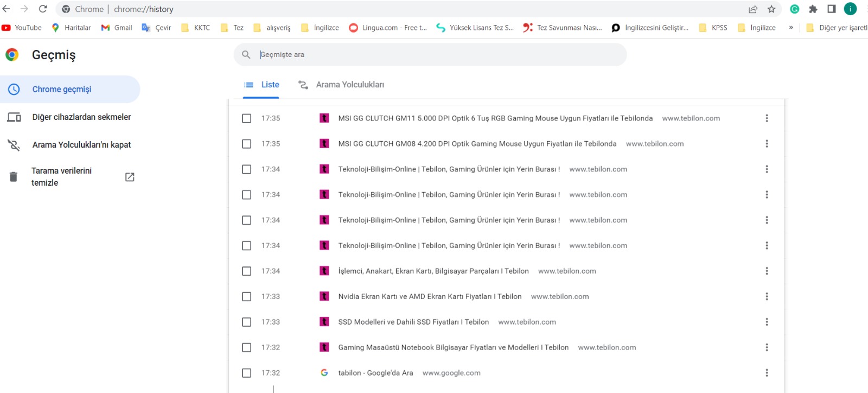Image resolution: width=868 pixels, height=393 pixels.
Task: Open more actions for Gaming Masaüstü Notebook entry
Action: coord(767,347)
